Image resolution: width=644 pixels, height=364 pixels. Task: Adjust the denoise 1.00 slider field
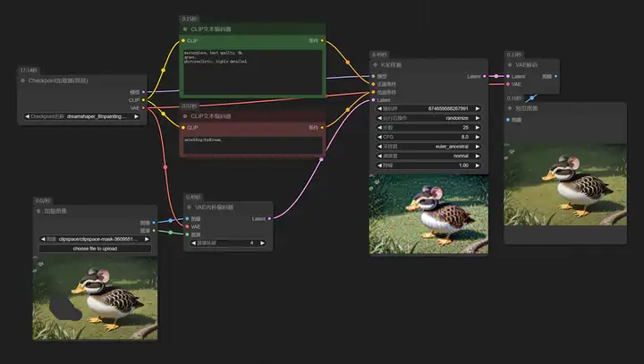pos(428,165)
